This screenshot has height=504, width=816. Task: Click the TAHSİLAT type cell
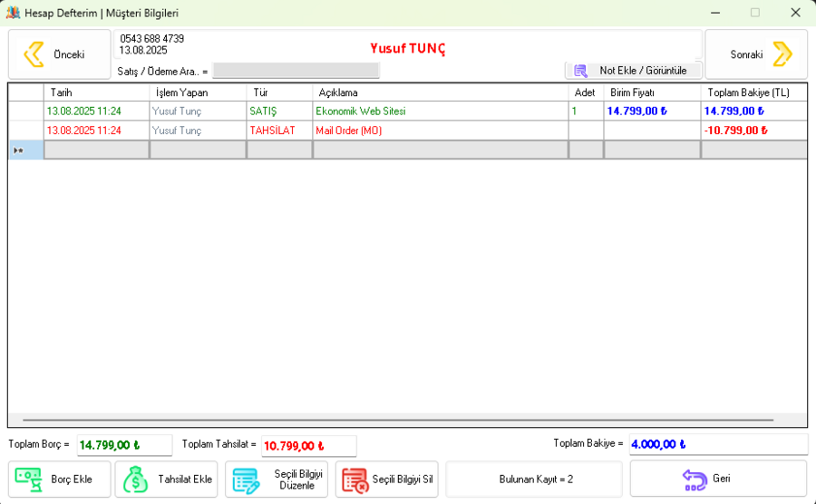pos(279,131)
